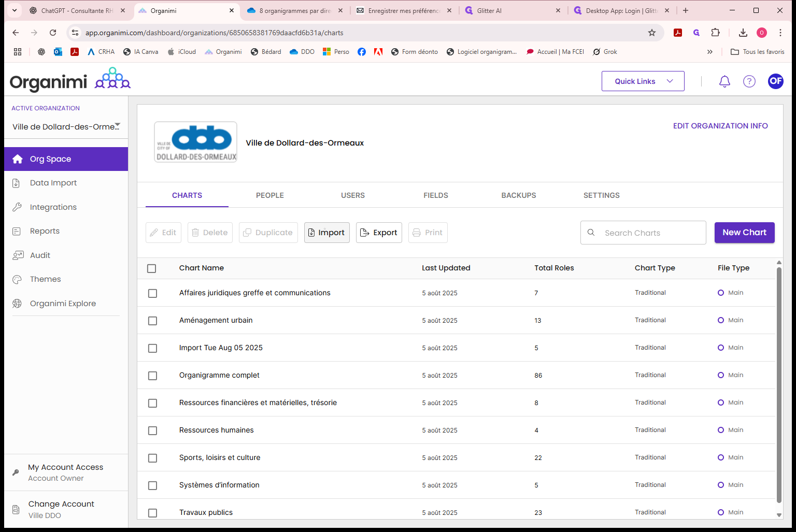796x532 pixels.
Task: Open Chrome tab search chevron
Action: (x=15, y=10)
